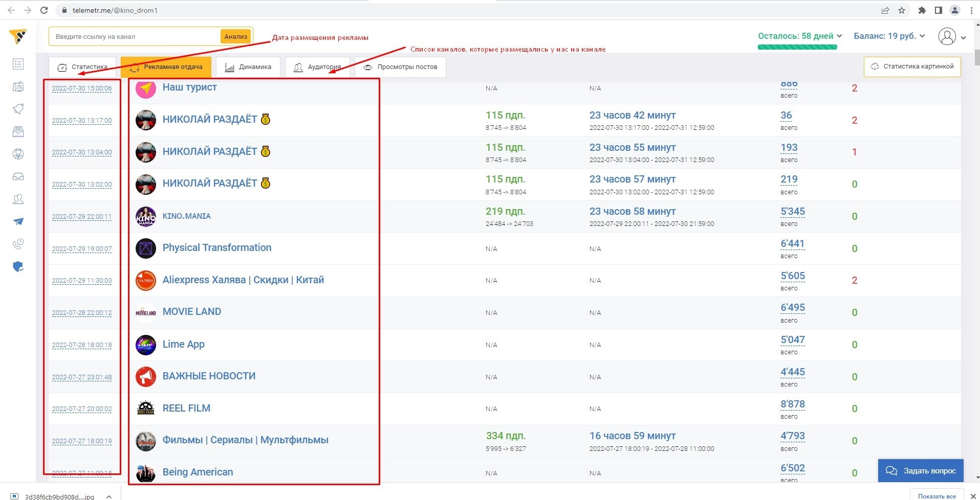
Task: Open the MOVIE LAND channel link
Action: pyautogui.click(x=192, y=312)
